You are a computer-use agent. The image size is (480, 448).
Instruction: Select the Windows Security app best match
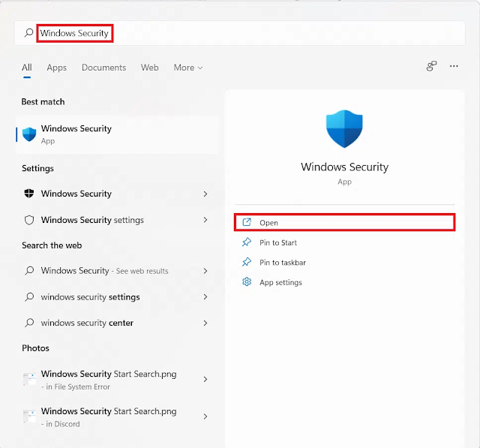[117, 134]
